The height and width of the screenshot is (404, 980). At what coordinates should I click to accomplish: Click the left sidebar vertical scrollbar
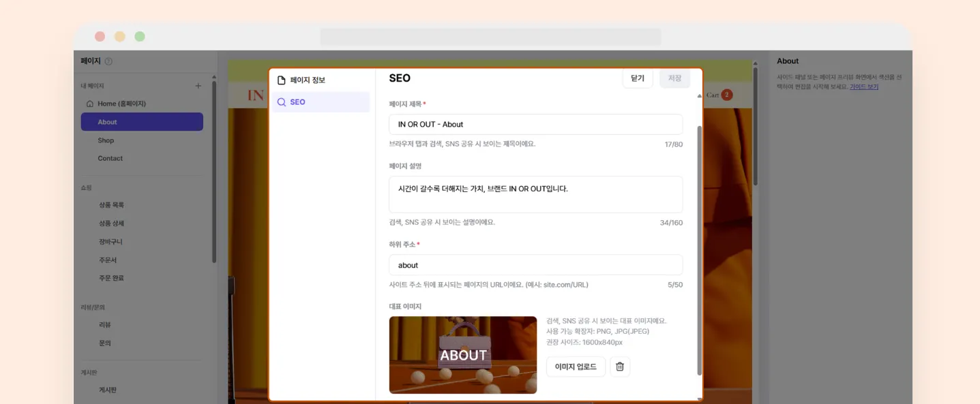(214, 172)
